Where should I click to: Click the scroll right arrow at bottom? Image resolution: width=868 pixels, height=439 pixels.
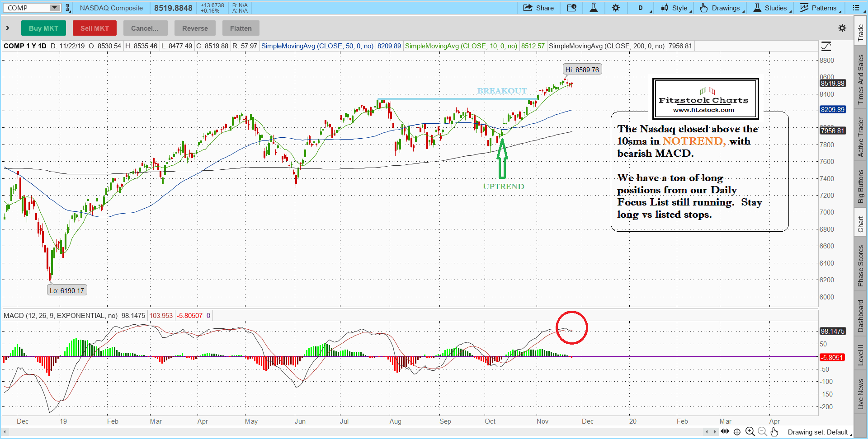(715, 432)
